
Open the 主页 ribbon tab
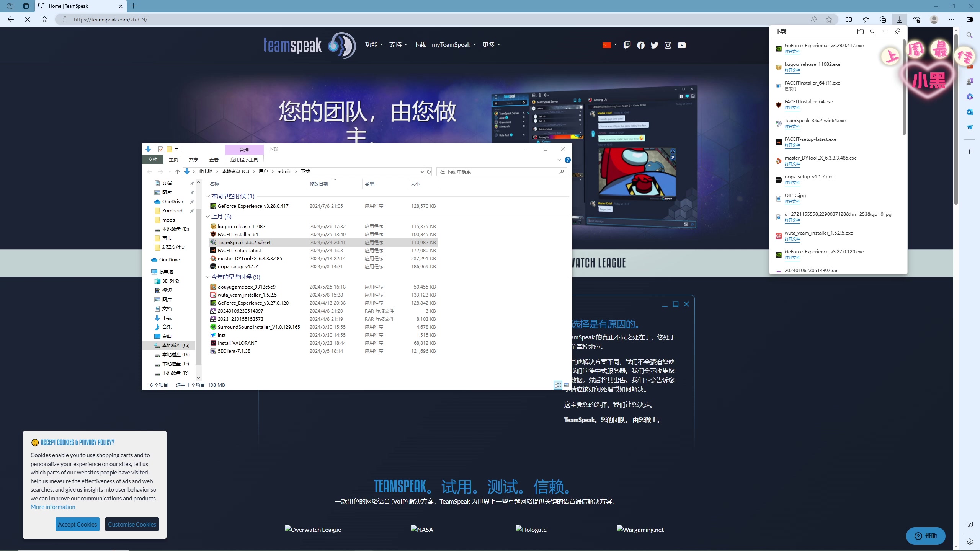point(173,160)
